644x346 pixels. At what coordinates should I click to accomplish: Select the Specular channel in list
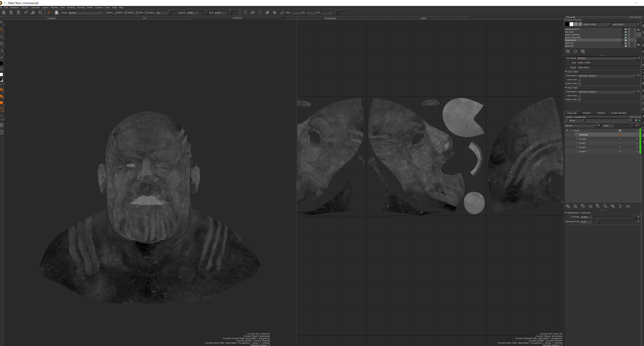tap(569, 46)
